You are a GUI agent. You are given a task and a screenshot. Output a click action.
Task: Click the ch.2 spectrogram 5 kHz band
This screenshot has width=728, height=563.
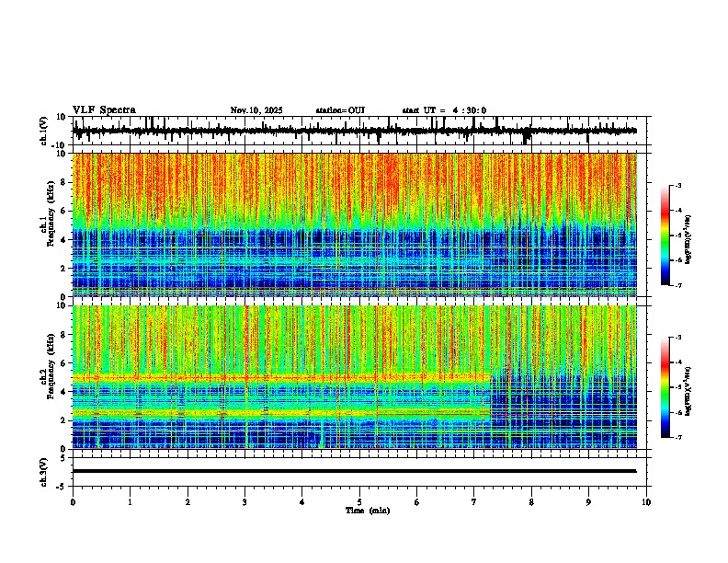[281, 377]
